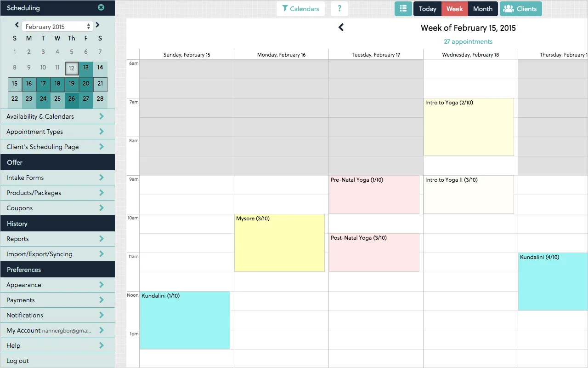Open Thursday's Kundalini (4/10) class
Viewport: 588px width, 368px height.
click(x=553, y=282)
